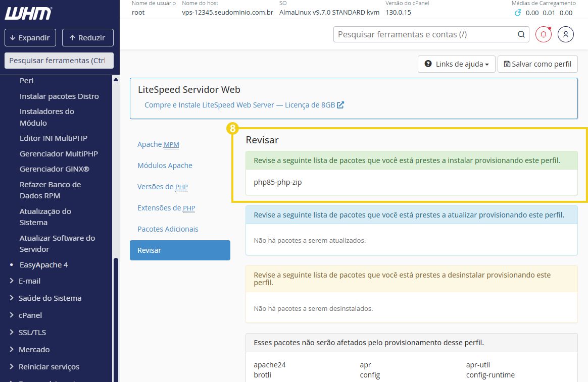Open Gerenciador MultiPHP in the sidebar

[x=59, y=153]
